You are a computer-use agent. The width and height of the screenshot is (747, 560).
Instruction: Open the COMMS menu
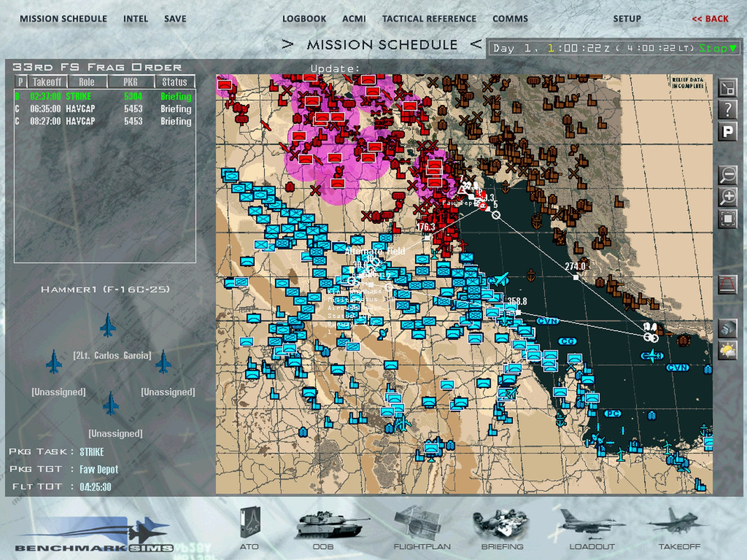coord(510,19)
